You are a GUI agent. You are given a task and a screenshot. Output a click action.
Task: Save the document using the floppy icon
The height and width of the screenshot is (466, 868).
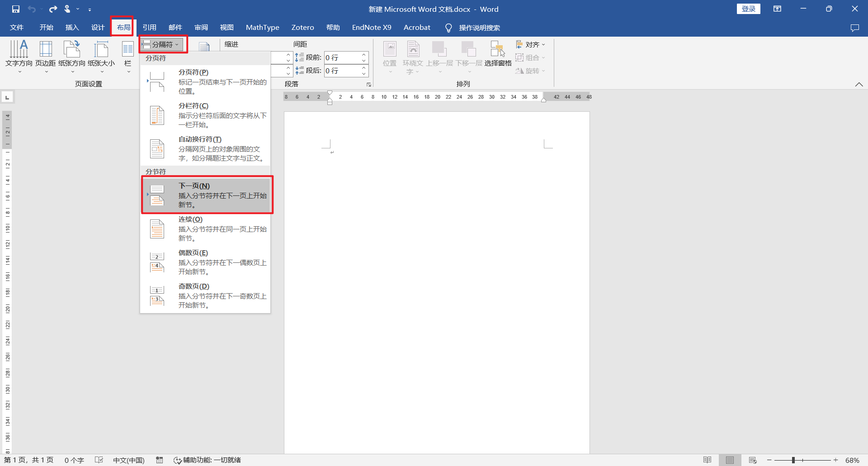16,9
